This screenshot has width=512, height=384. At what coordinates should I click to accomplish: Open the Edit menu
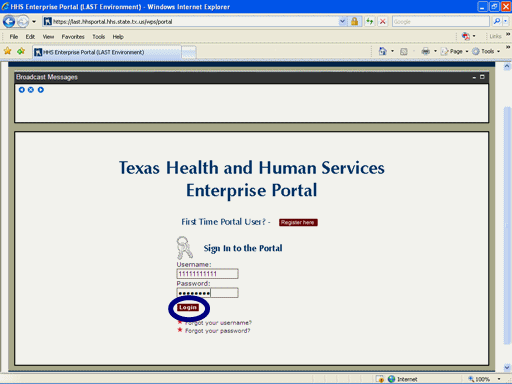click(30, 37)
